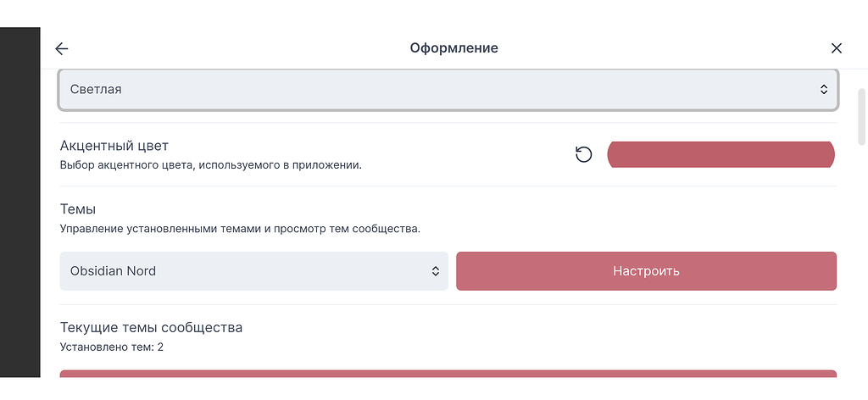
Task: Click the accent color description text
Action: point(210,165)
